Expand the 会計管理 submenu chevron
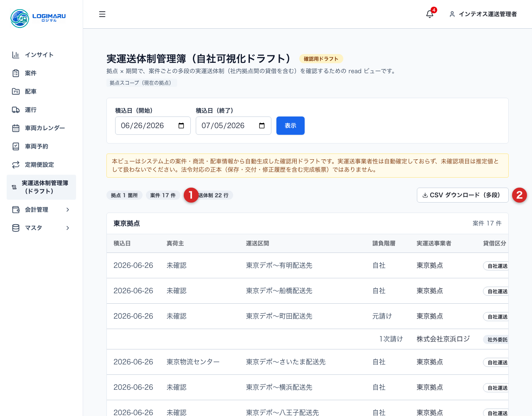532x416 pixels. 68,210
